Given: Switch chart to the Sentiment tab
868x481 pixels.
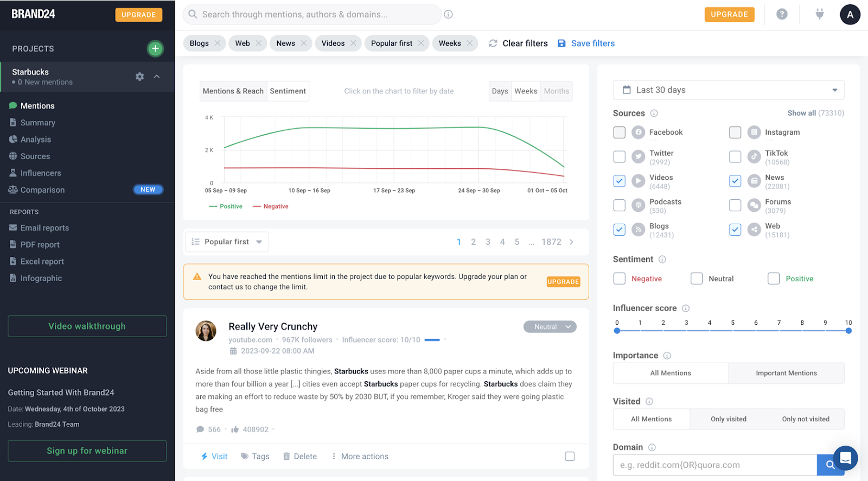Looking at the screenshot, I should (x=288, y=91).
